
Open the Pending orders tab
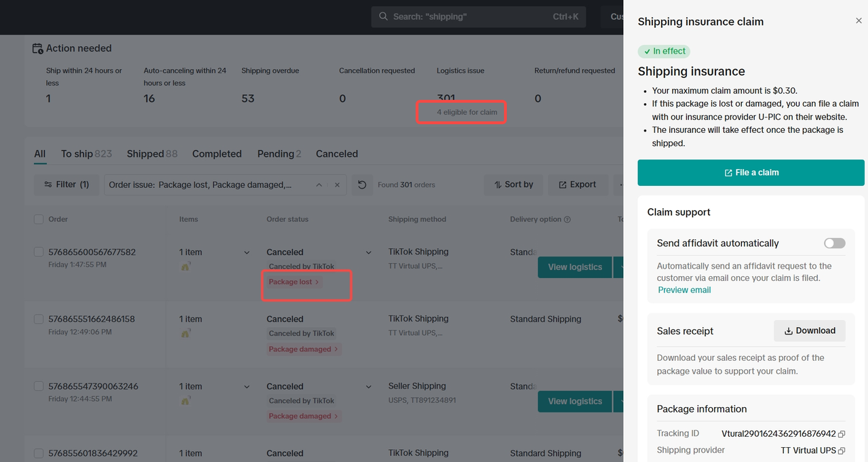coord(279,154)
